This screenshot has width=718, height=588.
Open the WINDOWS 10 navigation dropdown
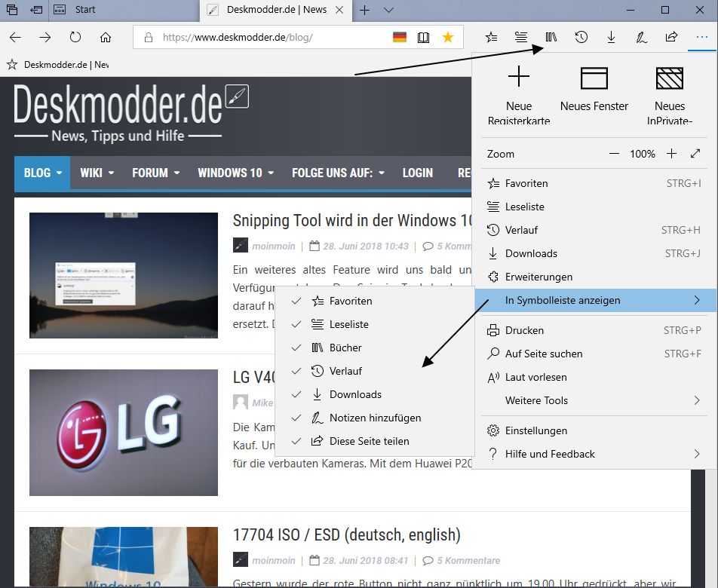pyautogui.click(x=235, y=173)
